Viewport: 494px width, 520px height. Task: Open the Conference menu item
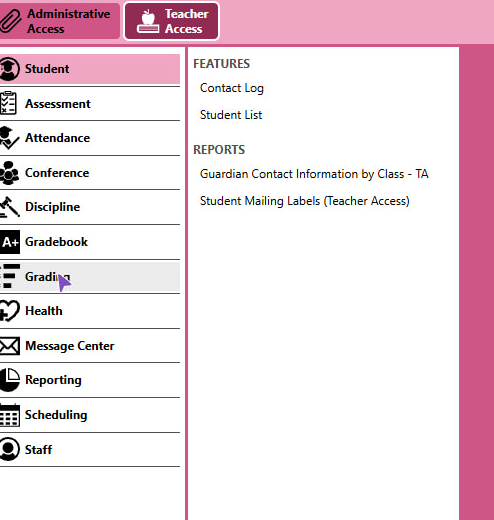coord(90,173)
